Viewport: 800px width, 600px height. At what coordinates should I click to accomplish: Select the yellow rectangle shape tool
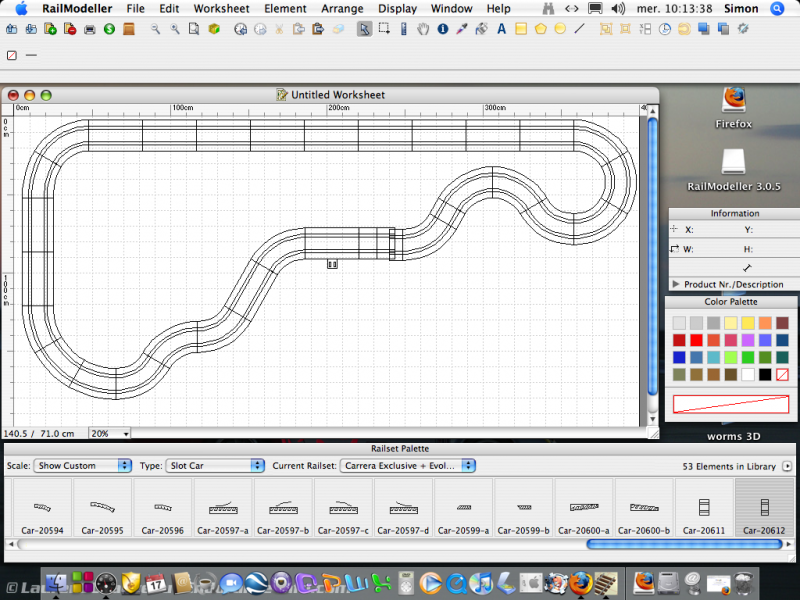pyautogui.click(x=521, y=29)
